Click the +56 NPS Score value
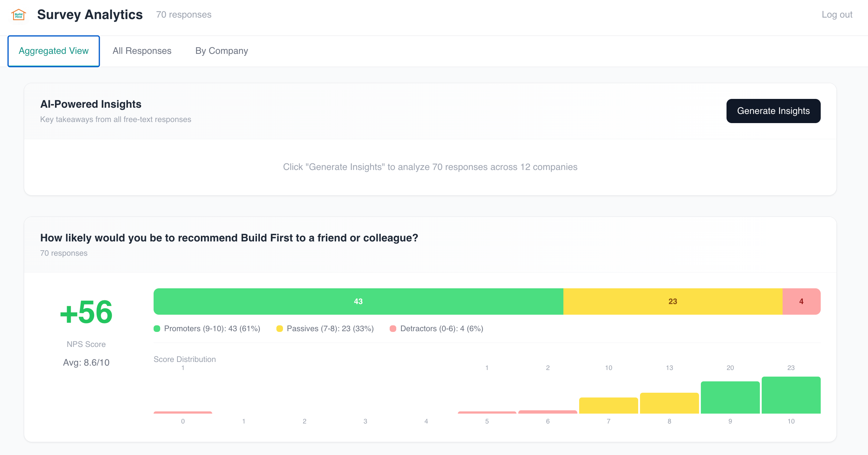 pyautogui.click(x=86, y=312)
